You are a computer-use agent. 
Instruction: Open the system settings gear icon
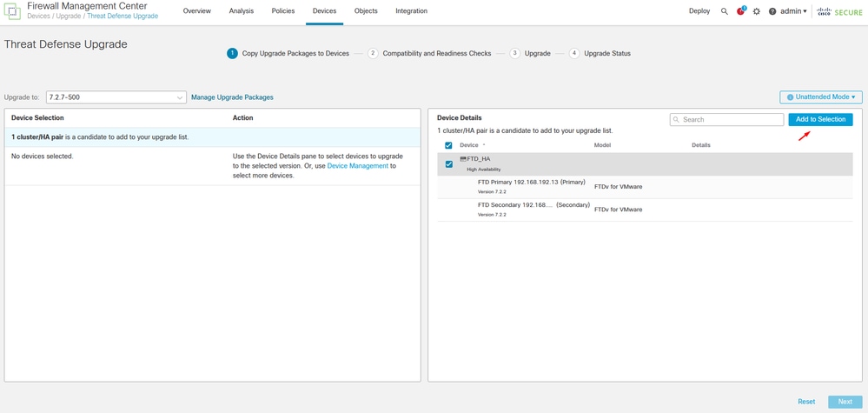coord(757,11)
